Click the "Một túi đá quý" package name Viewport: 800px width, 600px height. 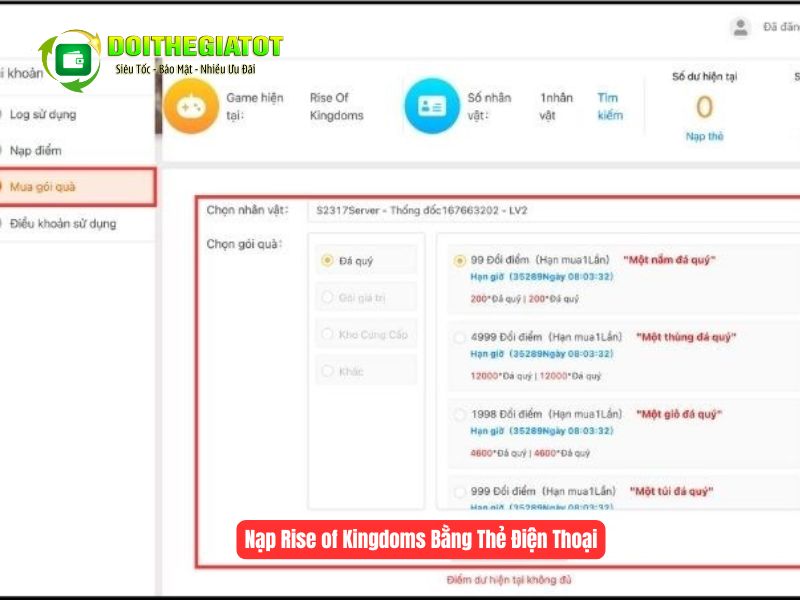click(671, 491)
